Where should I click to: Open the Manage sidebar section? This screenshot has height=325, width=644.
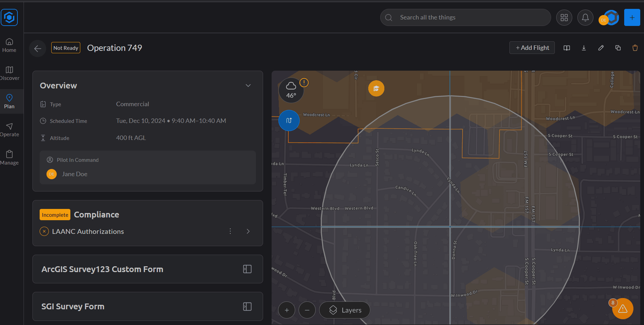10,158
